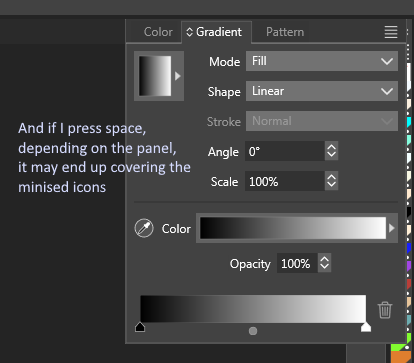
Task: Click the Angle value field
Action: pyautogui.click(x=285, y=151)
